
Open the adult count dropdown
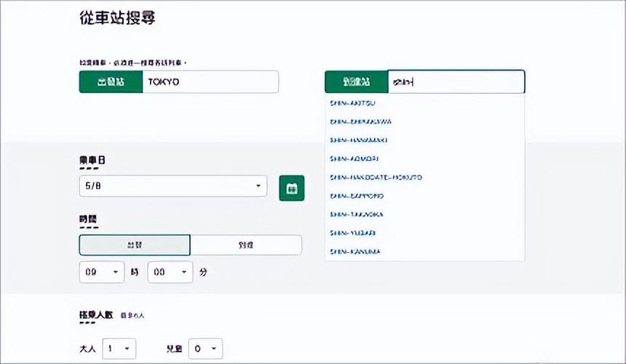(x=119, y=349)
